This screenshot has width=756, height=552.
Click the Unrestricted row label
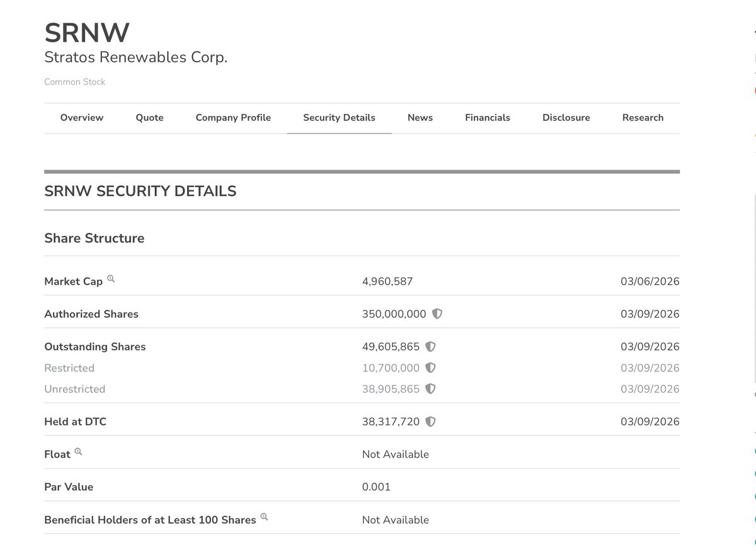click(75, 389)
